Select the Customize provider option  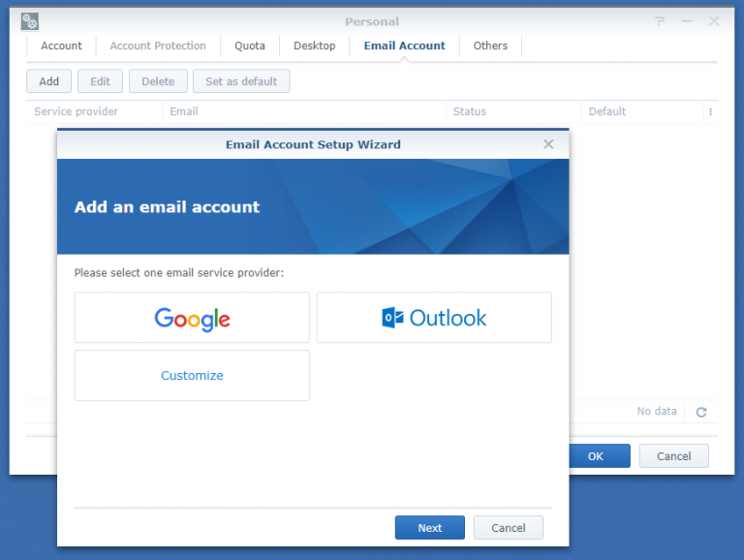click(x=192, y=375)
